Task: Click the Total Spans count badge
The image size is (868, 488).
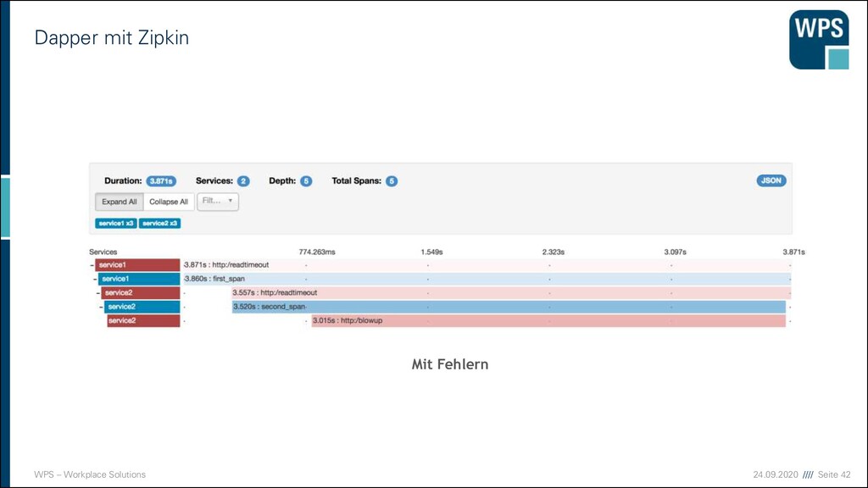Action: click(x=392, y=181)
